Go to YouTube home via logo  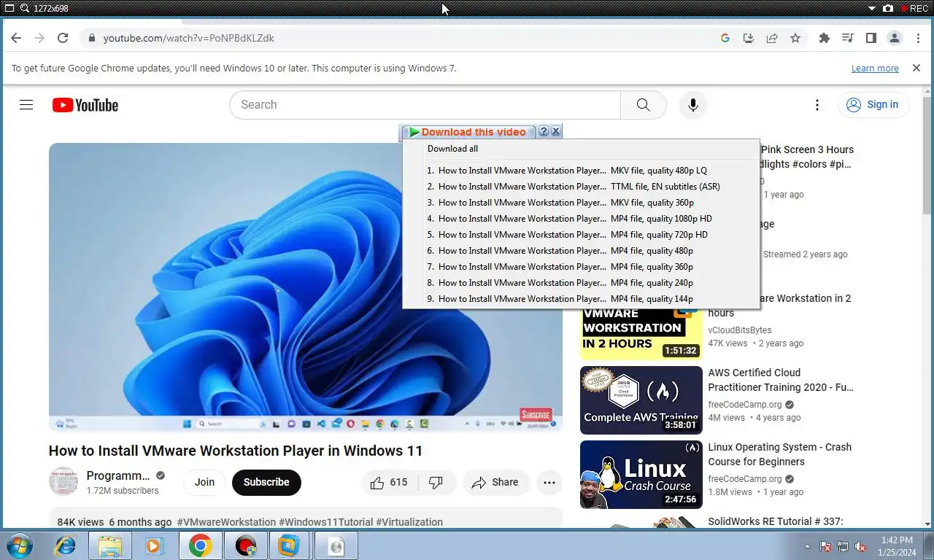pos(85,105)
